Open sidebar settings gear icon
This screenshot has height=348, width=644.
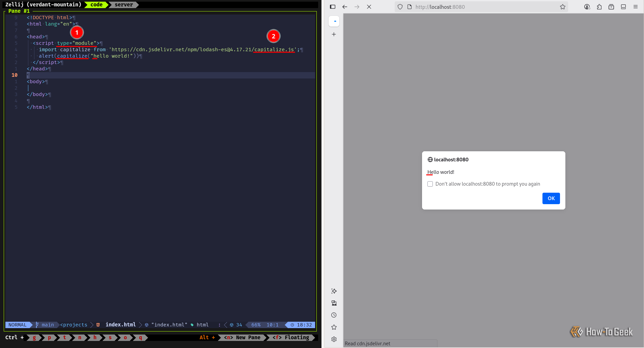pyautogui.click(x=334, y=339)
